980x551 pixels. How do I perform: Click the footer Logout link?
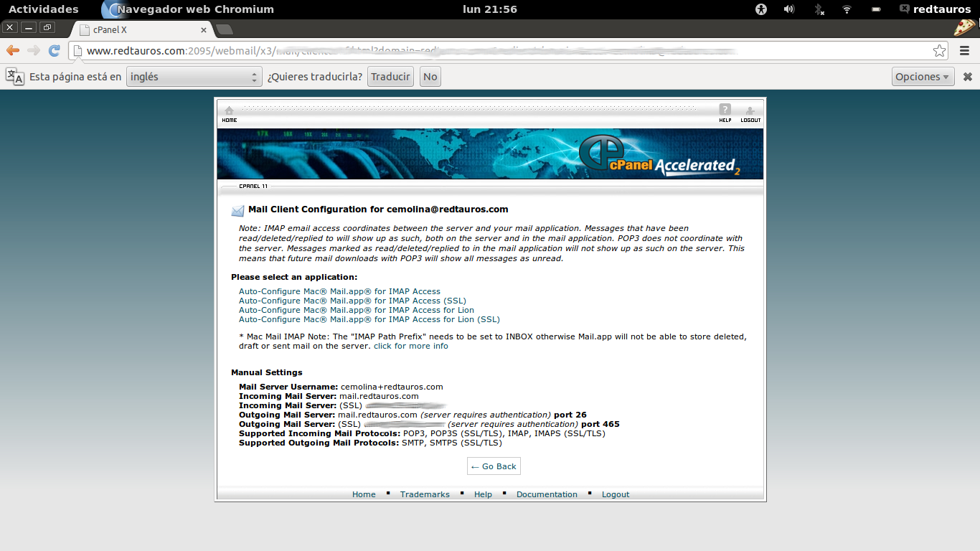(616, 494)
